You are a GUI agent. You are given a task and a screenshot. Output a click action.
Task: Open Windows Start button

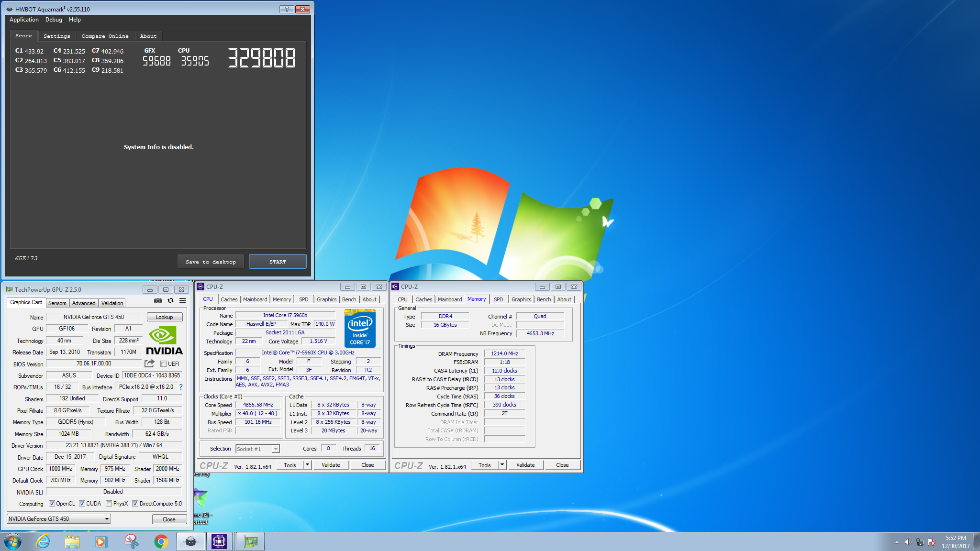pyautogui.click(x=13, y=541)
